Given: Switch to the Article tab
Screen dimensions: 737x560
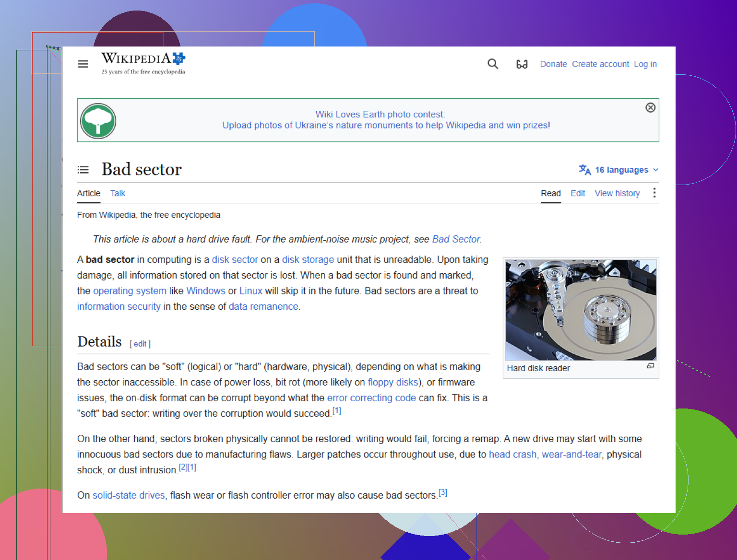Looking at the screenshot, I should pos(89,193).
